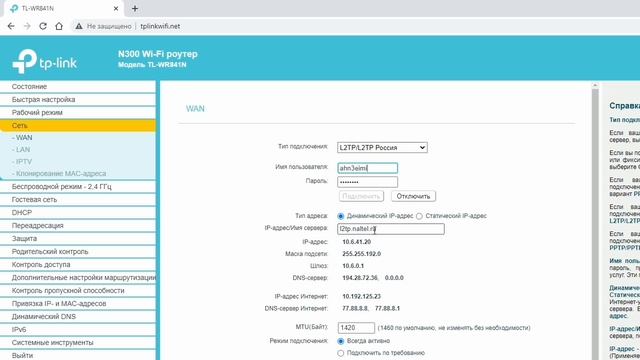This screenshot has height=360, width=640.
Task: Click the browser back arrow
Action: [x=11, y=26]
